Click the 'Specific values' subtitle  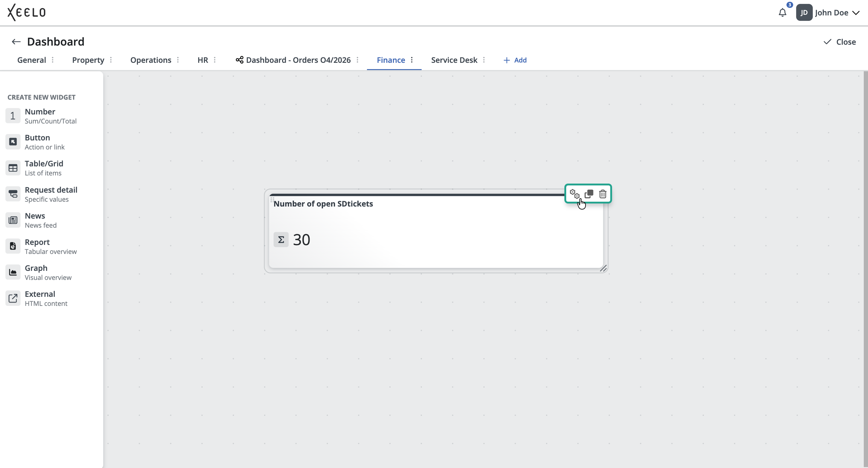tap(46, 199)
